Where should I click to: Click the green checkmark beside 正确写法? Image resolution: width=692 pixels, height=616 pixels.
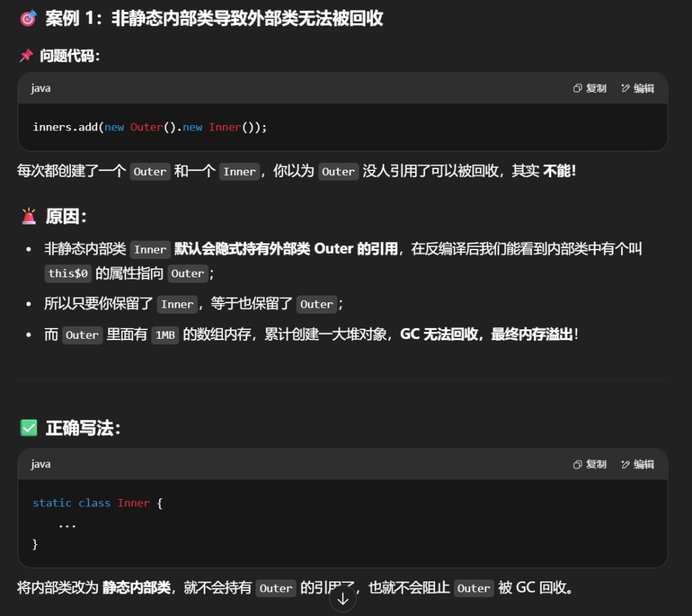click(x=28, y=427)
